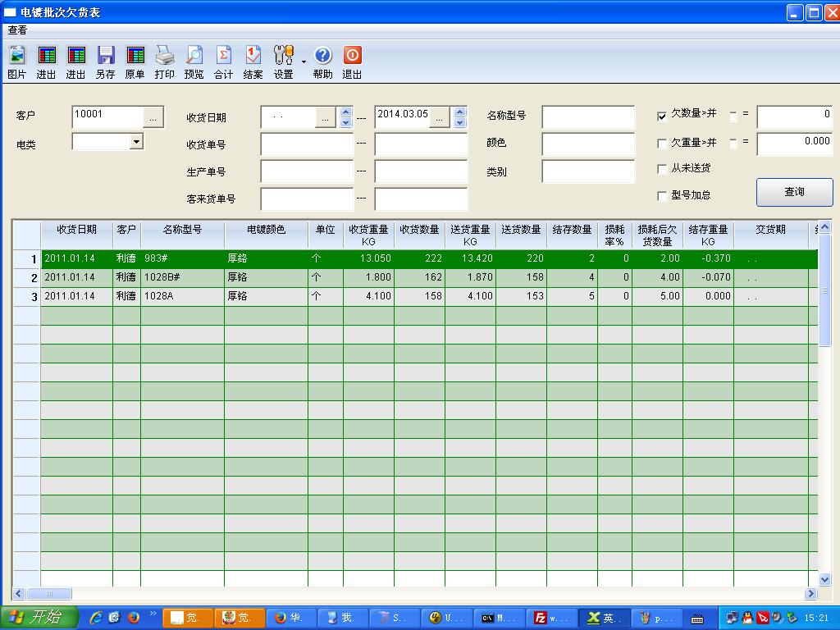Open the 图片 picture toolbar icon
This screenshot has width=840, height=630.
pos(16,62)
